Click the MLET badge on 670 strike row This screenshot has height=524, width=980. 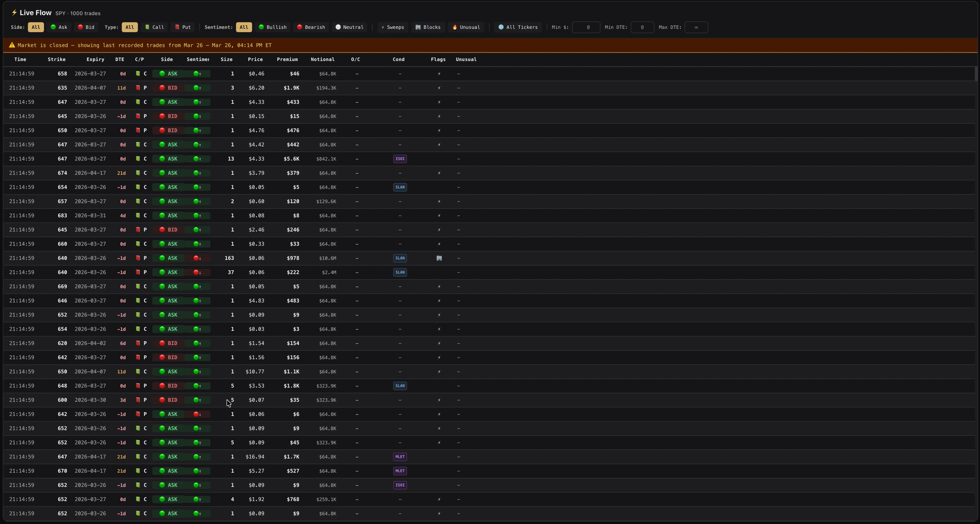pos(400,471)
